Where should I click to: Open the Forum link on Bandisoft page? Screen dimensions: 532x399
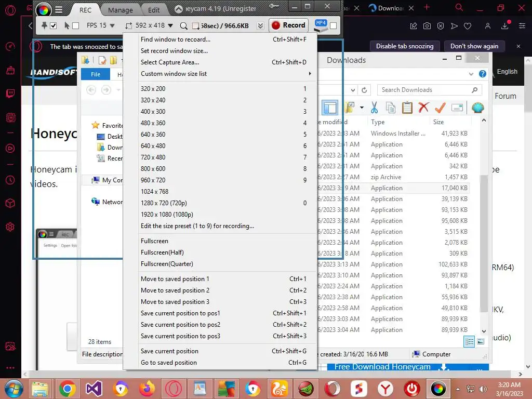505,96
